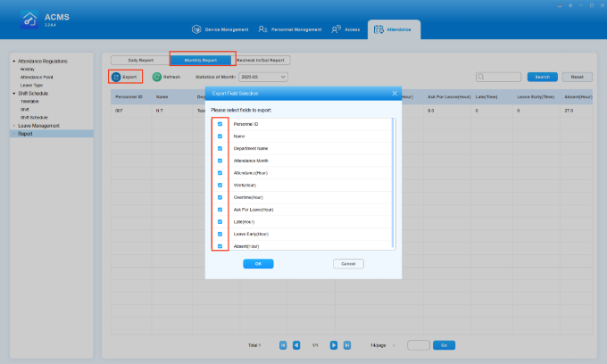Click the export field list scrollbar

pyautogui.click(x=393, y=178)
